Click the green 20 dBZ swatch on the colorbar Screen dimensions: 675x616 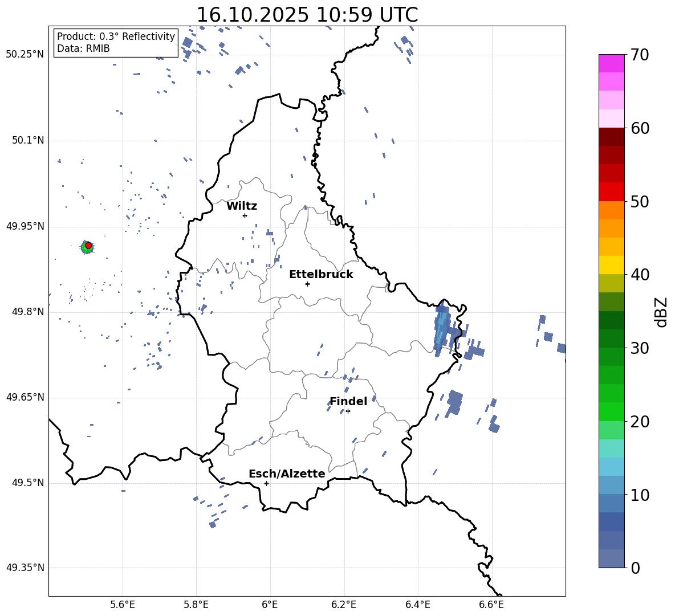point(611,411)
